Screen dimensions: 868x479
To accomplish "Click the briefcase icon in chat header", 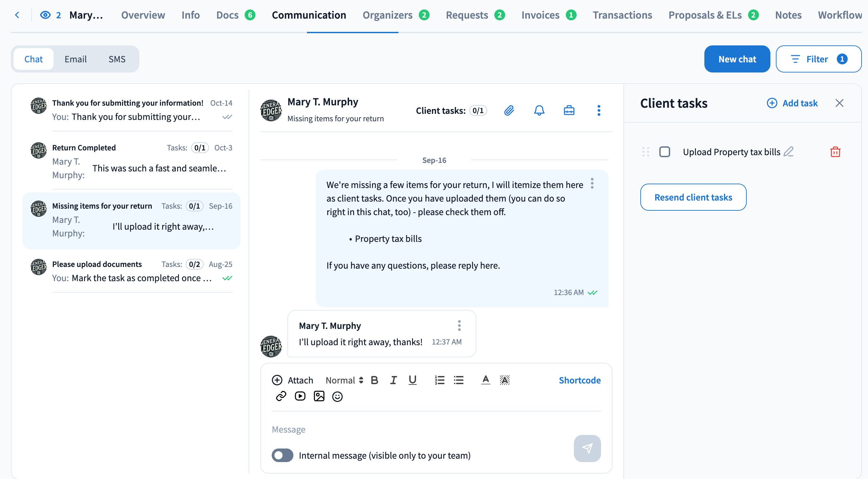I will [569, 110].
